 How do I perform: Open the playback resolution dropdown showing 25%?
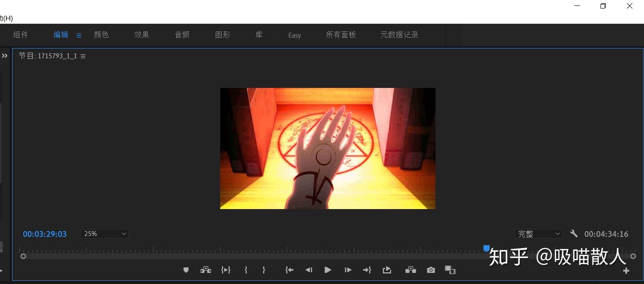click(x=104, y=233)
